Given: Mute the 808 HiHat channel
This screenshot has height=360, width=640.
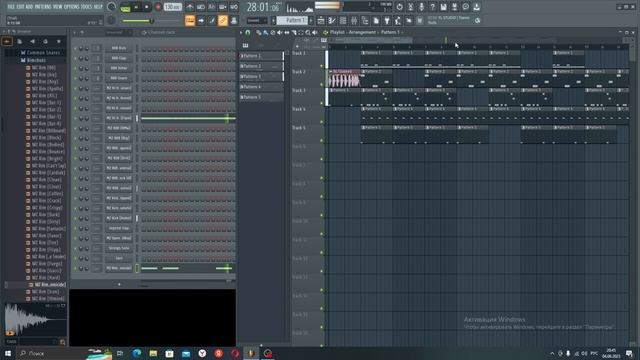Looking at the screenshot, I should click(75, 68).
